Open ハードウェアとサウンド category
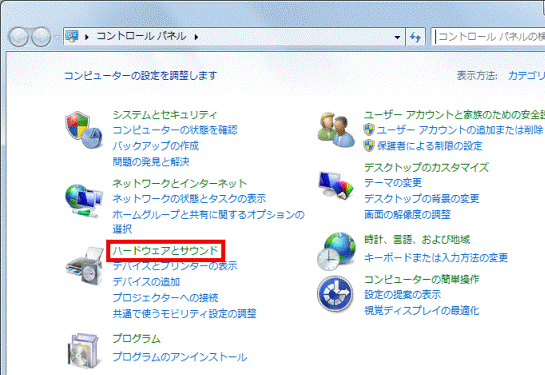 click(x=165, y=250)
